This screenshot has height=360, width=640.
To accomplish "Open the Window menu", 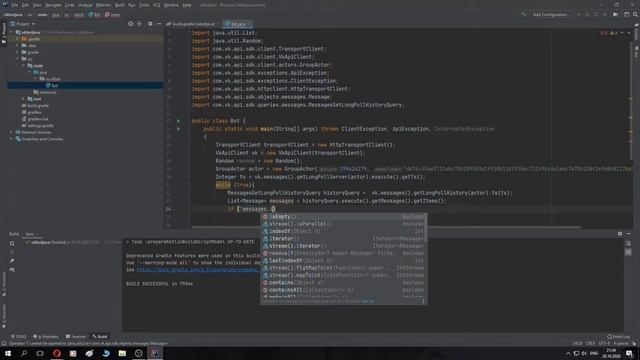I will click(x=171, y=5).
